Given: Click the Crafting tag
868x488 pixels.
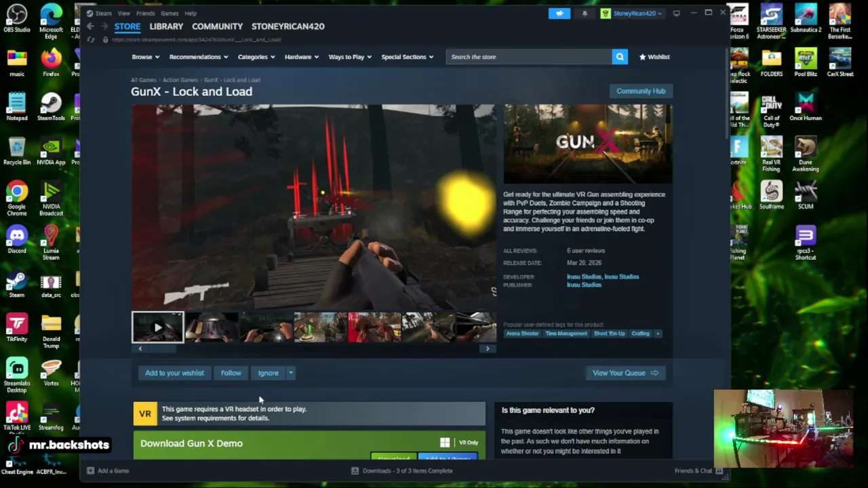Looking at the screenshot, I should tap(641, 333).
